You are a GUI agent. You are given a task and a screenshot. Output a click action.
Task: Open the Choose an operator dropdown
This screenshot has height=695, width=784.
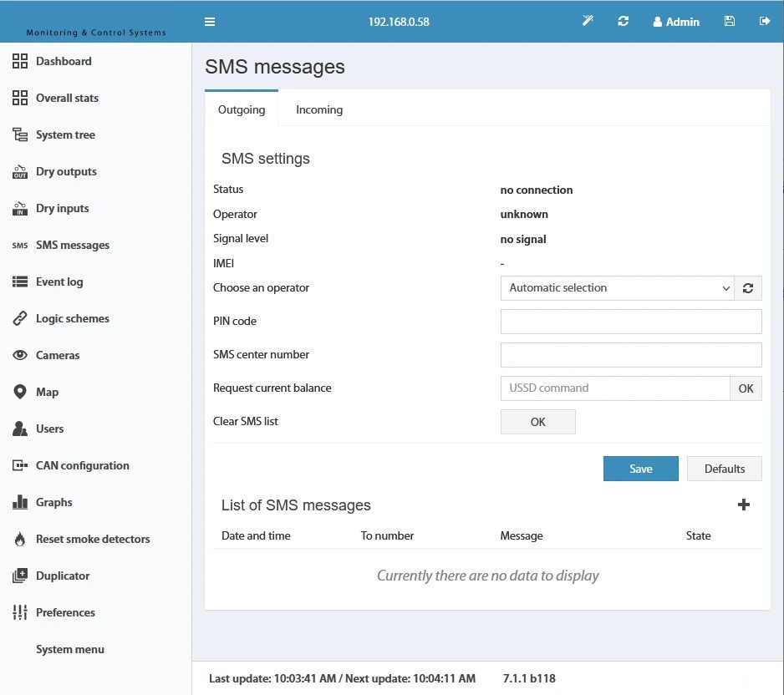tap(617, 288)
